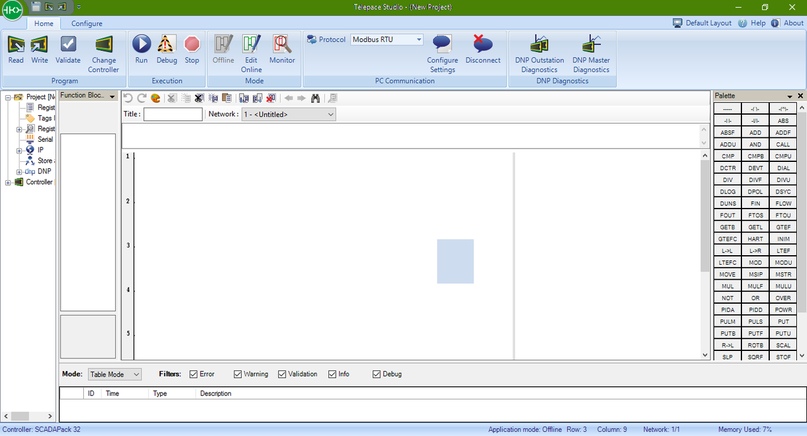Insert DLOG block from palette

coord(727,191)
